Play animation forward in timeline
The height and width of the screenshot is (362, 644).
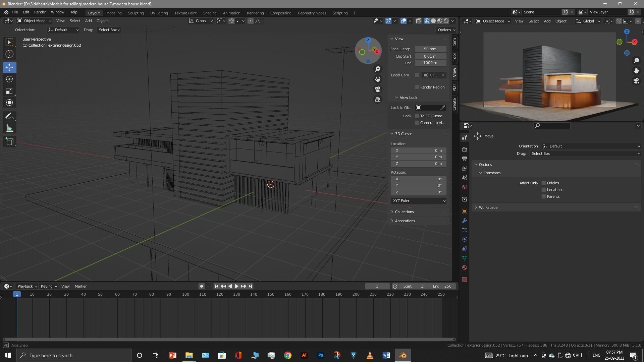tap(237, 286)
